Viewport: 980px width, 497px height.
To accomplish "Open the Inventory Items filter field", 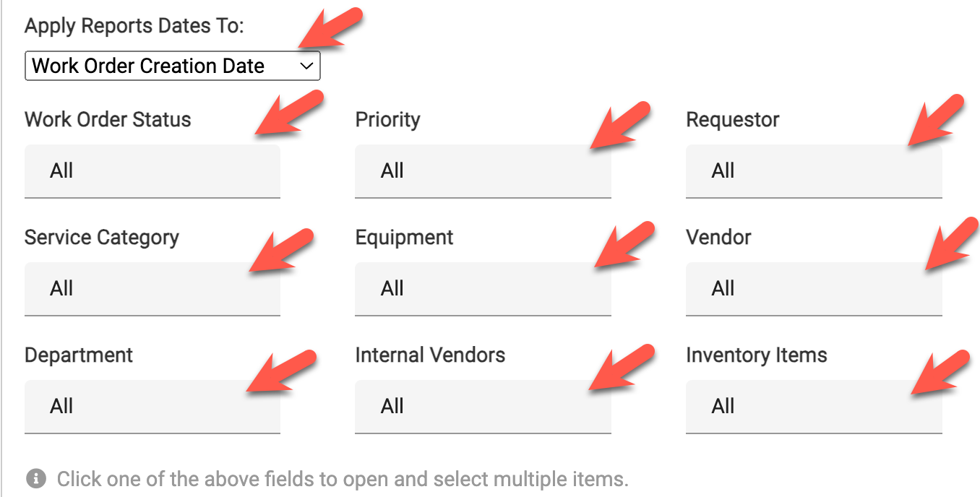I will 813,407.
